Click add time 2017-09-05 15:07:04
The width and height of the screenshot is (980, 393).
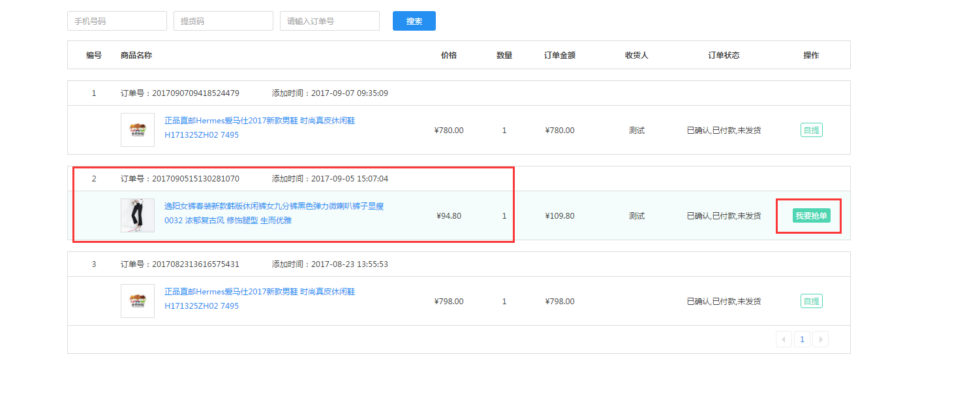click(350, 179)
